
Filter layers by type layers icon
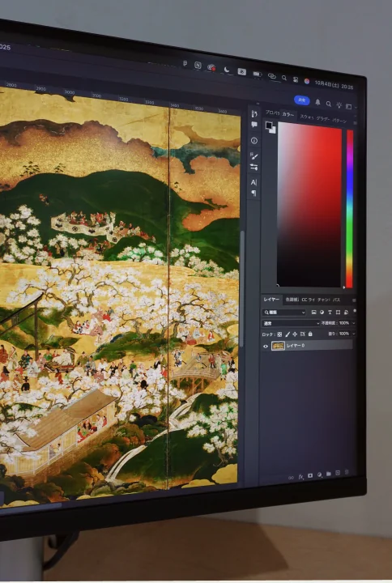coord(330,313)
